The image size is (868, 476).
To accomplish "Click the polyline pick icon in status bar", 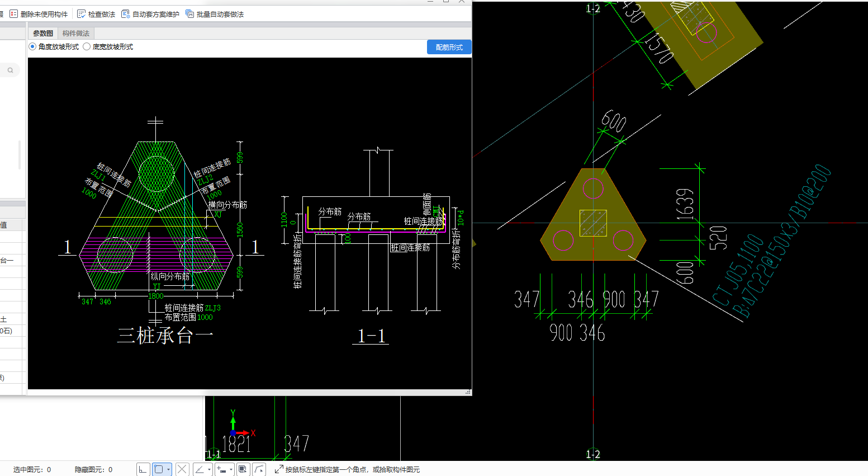I will coord(259,469).
